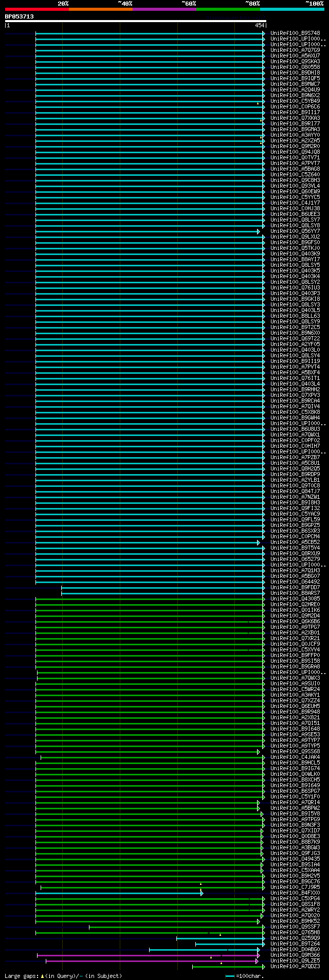Click label UniRef100_B9MWC7

[295, 84]
